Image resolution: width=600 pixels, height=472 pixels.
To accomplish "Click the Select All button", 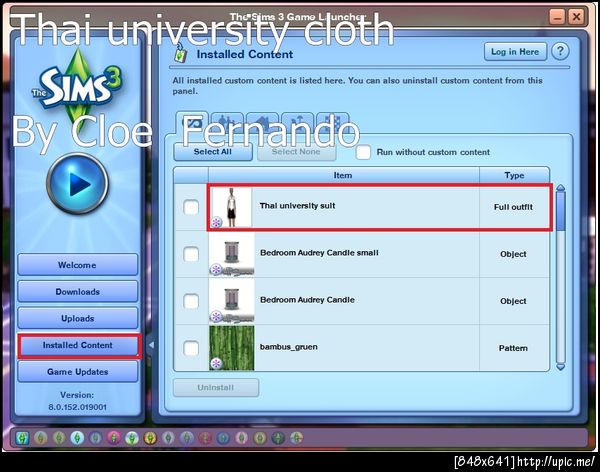I will [x=213, y=152].
